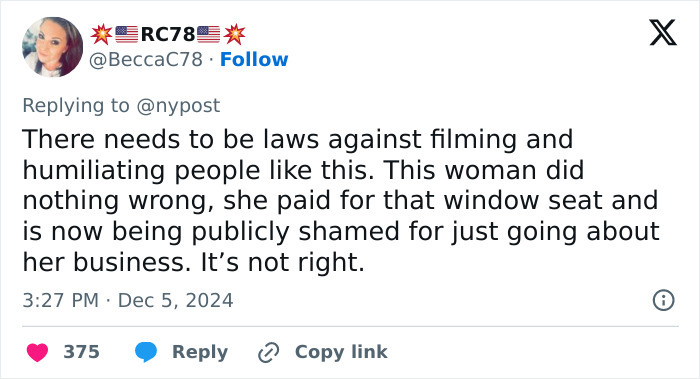Screen dimensions: 700x379
Task: Open the 3:27 PM Dec 5, 2024 timestamp
Action: [x=128, y=300]
